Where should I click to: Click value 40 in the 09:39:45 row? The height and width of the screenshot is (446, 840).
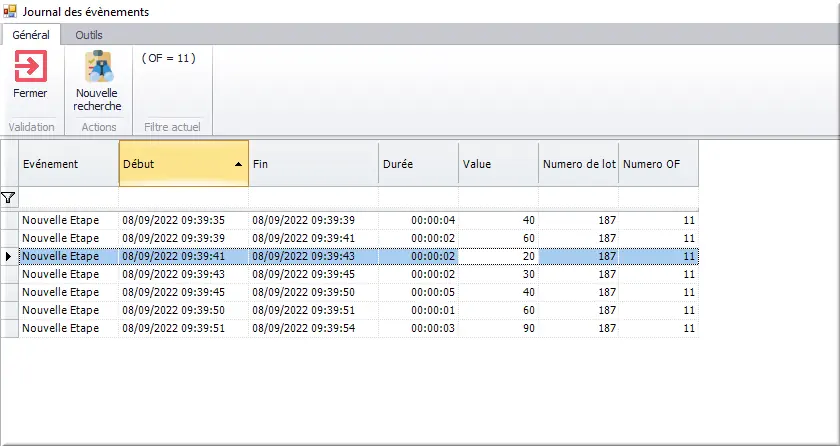point(529,292)
